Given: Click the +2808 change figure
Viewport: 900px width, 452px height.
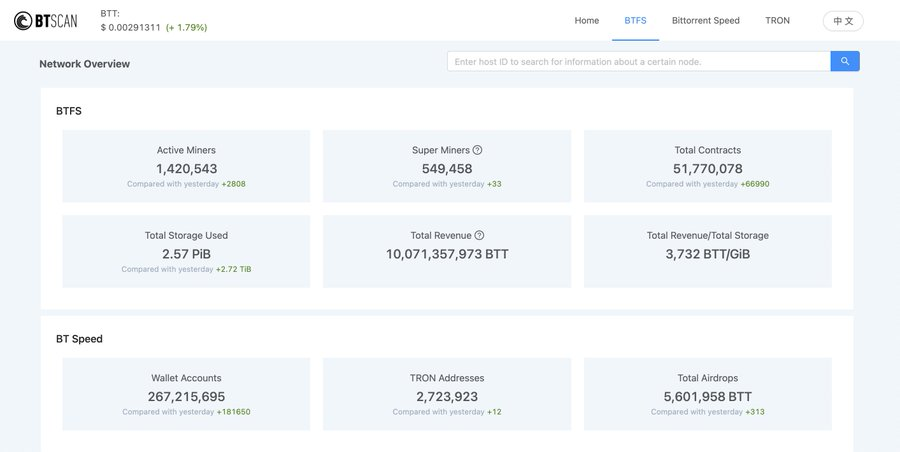Looking at the screenshot, I should click(x=234, y=184).
